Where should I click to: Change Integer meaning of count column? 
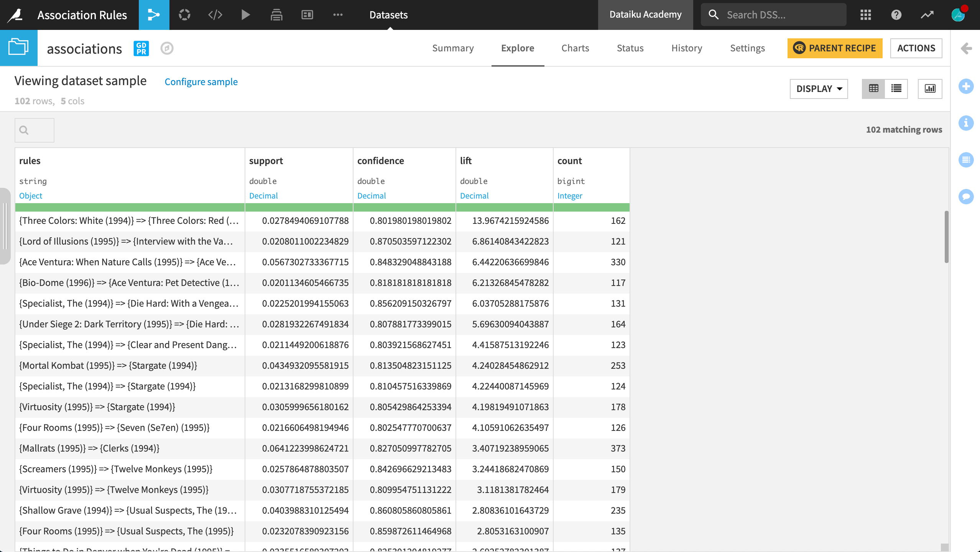(570, 195)
